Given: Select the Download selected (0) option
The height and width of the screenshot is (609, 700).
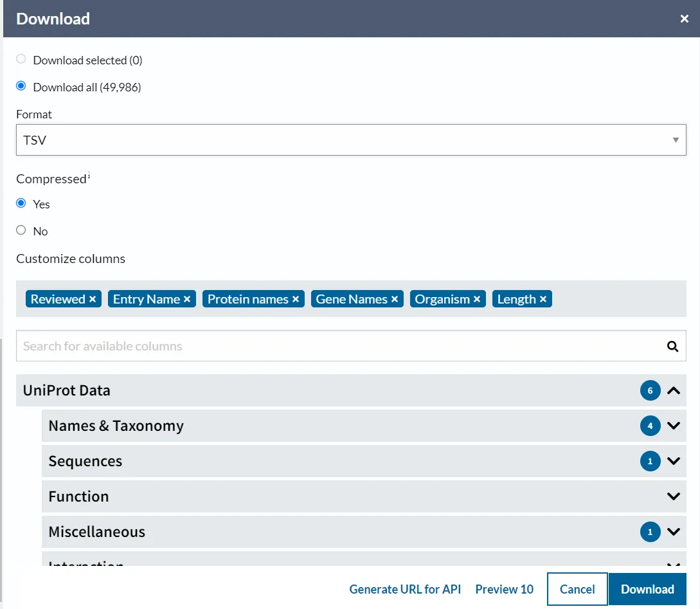Looking at the screenshot, I should click(21, 59).
